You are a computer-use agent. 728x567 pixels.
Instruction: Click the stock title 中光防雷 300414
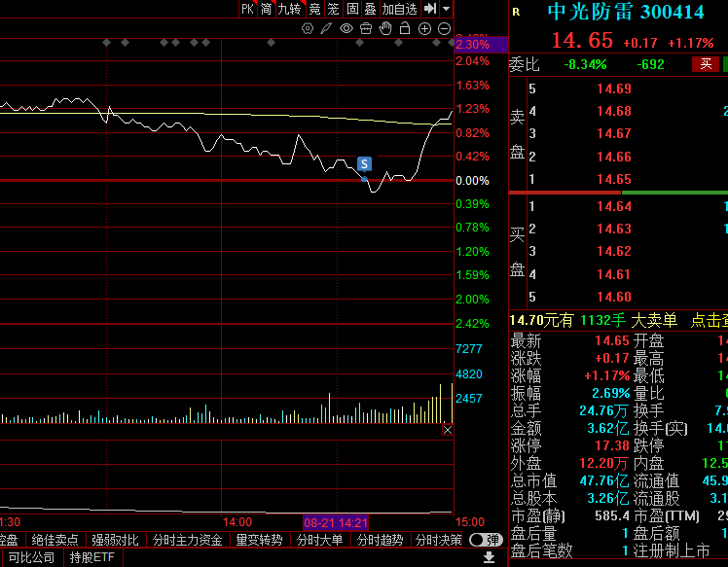pos(626,12)
